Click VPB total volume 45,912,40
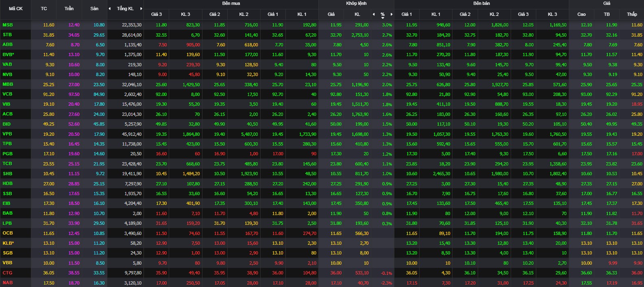The image size is (644, 287). 132,134
